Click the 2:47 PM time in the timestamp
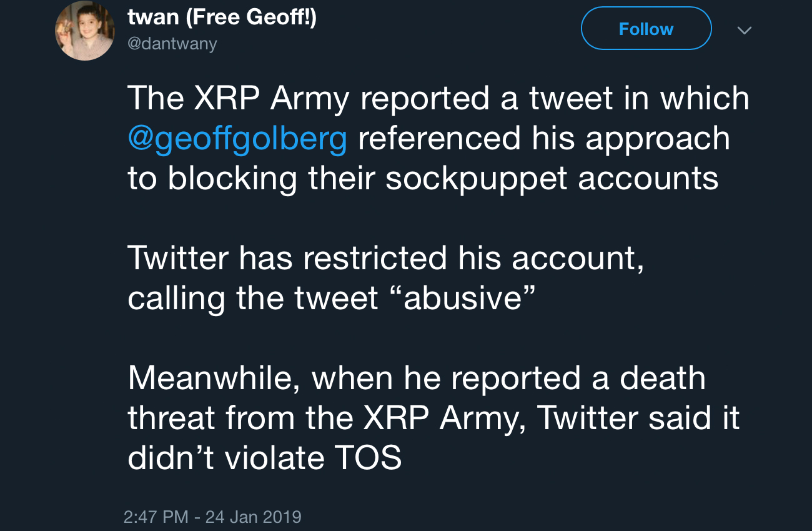The height and width of the screenshot is (531, 812). pyautogui.click(x=156, y=517)
